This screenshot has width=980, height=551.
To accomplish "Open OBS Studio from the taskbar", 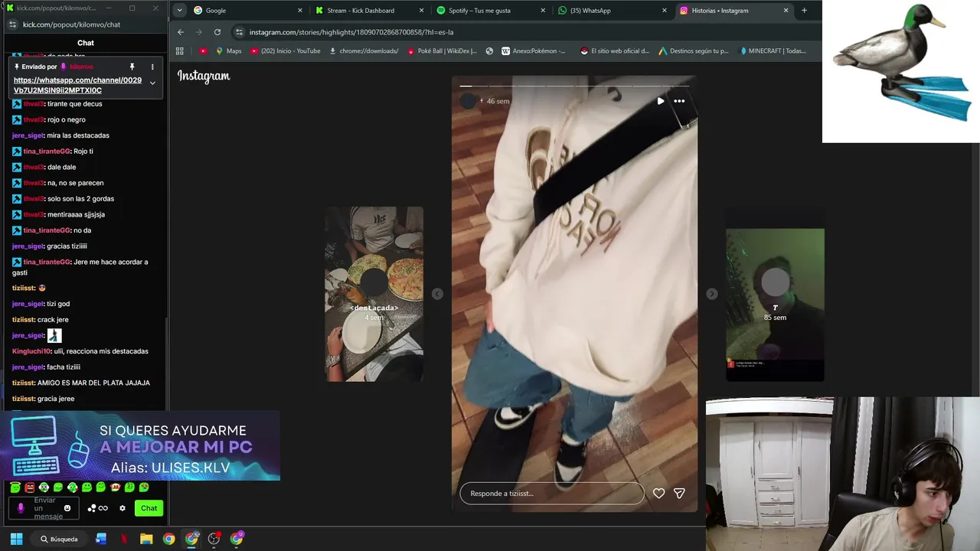I will 214,539.
